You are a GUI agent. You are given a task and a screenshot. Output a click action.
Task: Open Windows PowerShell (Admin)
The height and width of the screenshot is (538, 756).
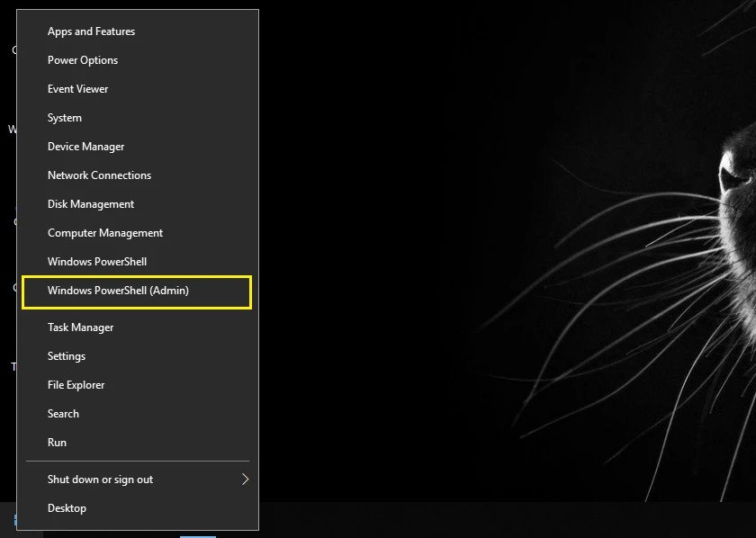coord(118,291)
